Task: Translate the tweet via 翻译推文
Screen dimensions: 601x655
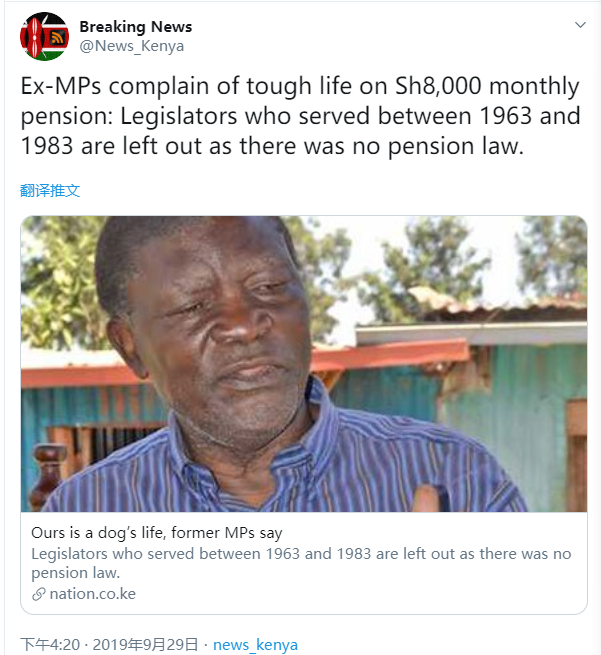Action: (x=50, y=190)
